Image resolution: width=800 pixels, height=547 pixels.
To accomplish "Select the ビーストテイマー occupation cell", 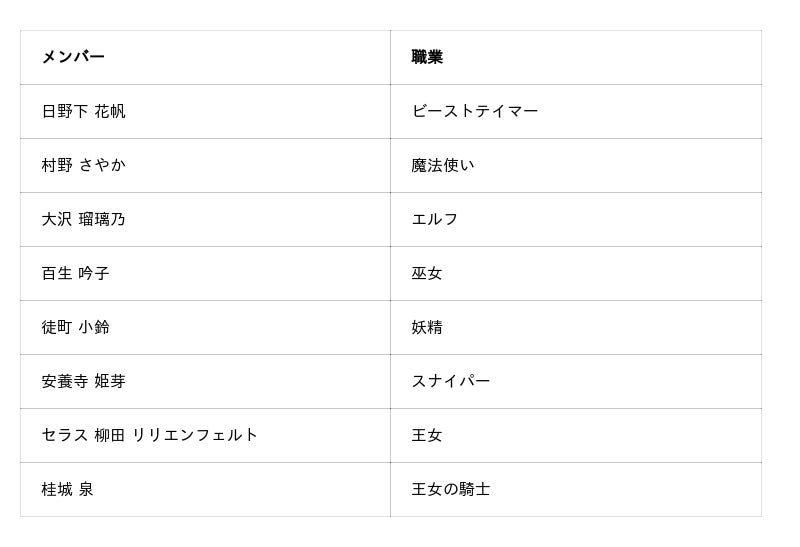I will (475, 111).
